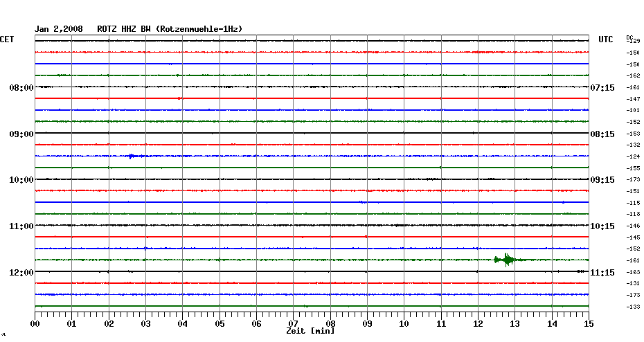Screen dimensions: 644x342
Task: Click the 07:15 UTC time label
Action: tap(602, 87)
